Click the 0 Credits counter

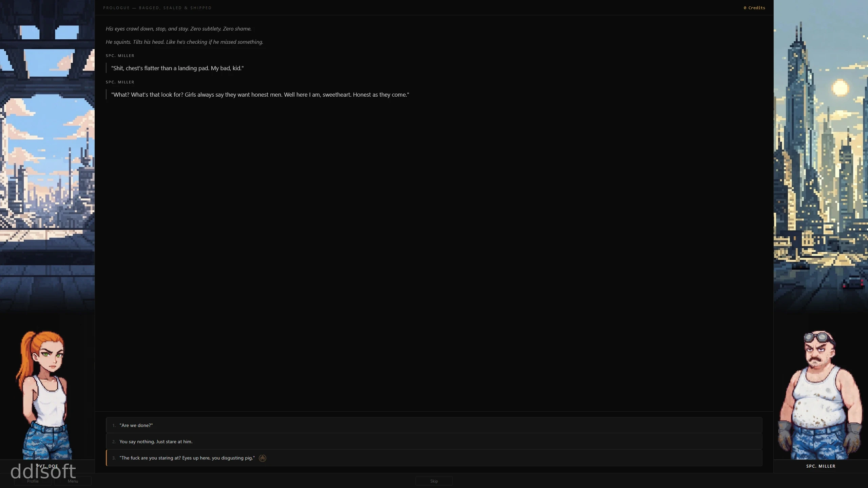click(x=754, y=8)
